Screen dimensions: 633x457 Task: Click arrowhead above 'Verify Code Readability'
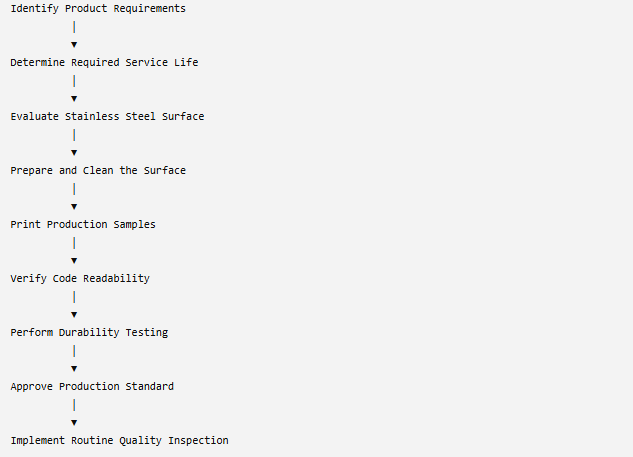(x=74, y=261)
